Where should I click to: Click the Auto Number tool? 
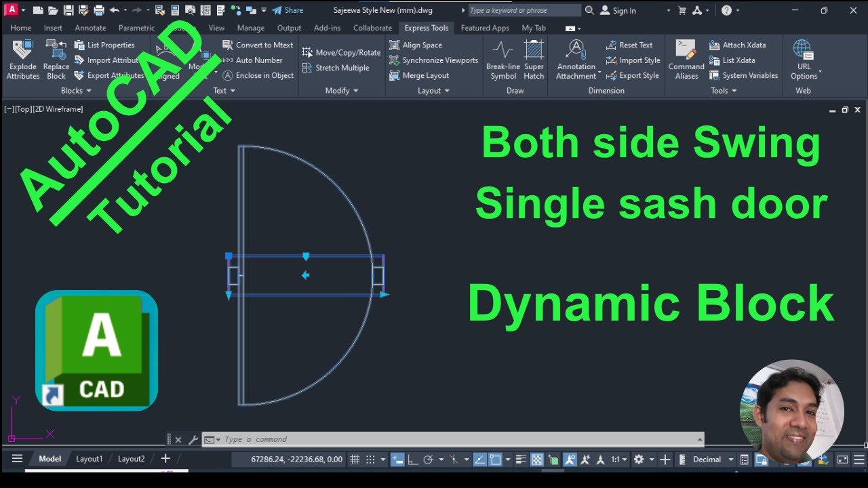[253, 60]
